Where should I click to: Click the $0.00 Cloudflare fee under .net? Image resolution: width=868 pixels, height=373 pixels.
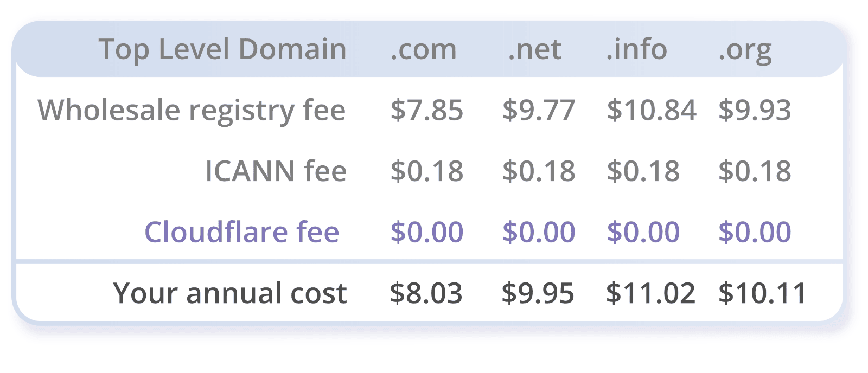[x=538, y=232]
